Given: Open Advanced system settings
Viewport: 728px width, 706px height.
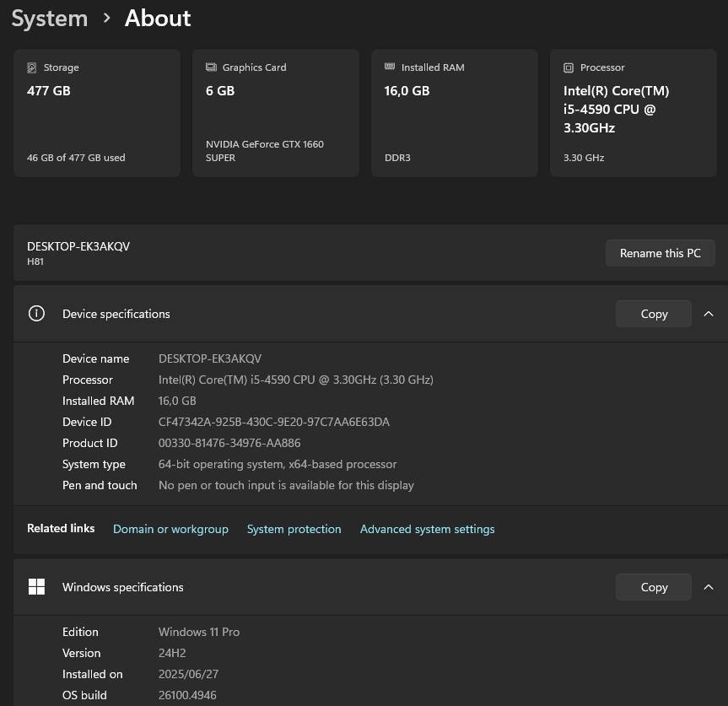Looking at the screenshot, I should pos(427,529).
